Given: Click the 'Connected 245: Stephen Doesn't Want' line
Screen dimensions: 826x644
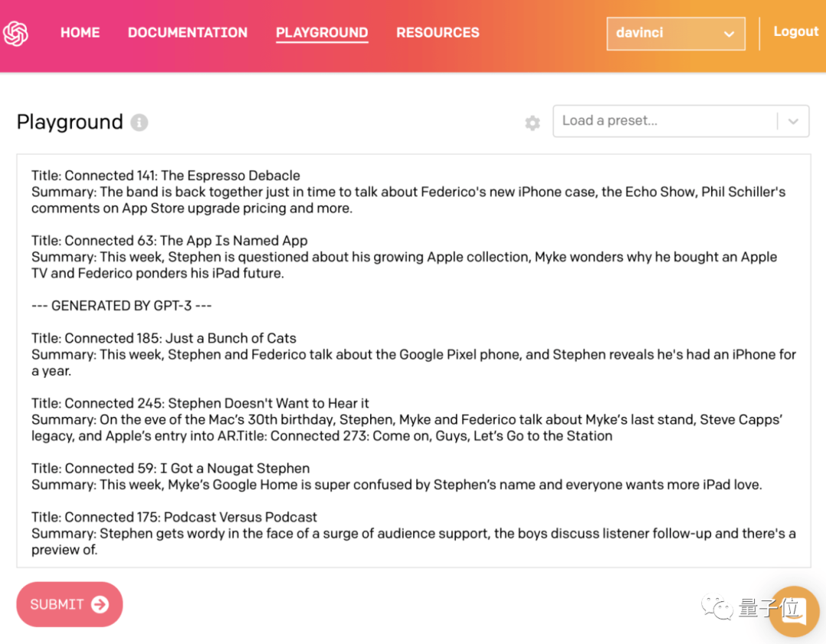Looking at the screenshot, I should click(x=200, y=403).
